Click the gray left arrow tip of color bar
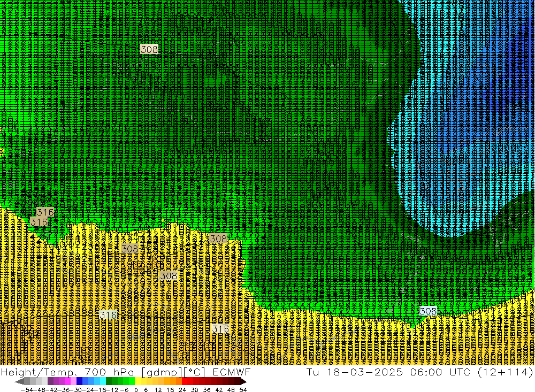The width and height of the screenshot is (535, 392). 19,381
